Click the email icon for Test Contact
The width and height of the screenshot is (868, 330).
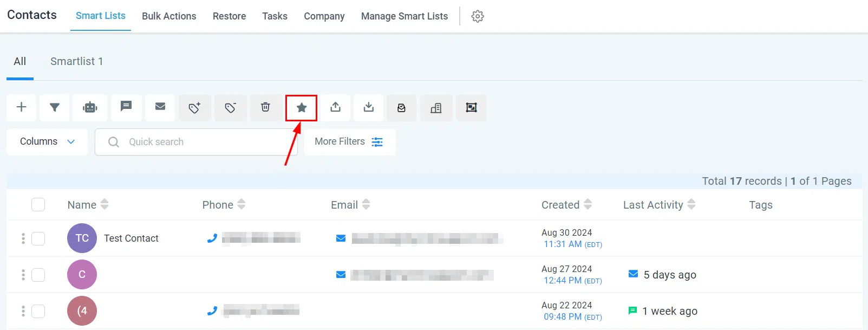pyautogui.click(x=341, y=238)
